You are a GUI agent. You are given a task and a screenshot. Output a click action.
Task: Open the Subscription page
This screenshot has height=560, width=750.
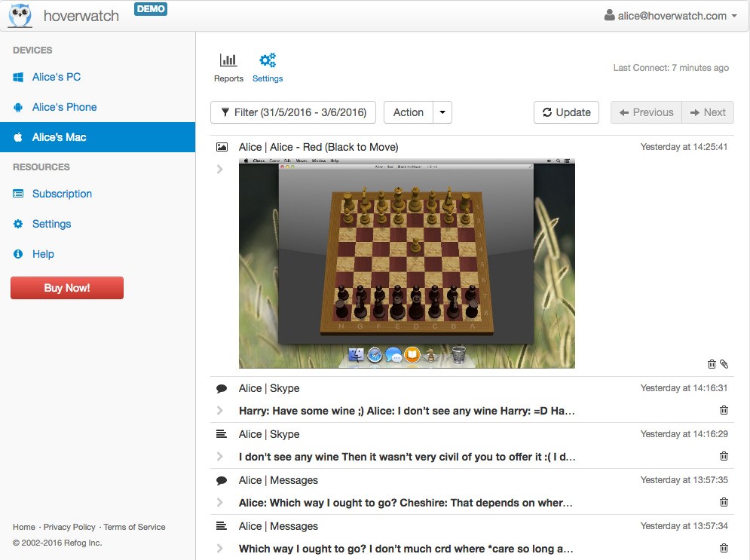[62, 194]
